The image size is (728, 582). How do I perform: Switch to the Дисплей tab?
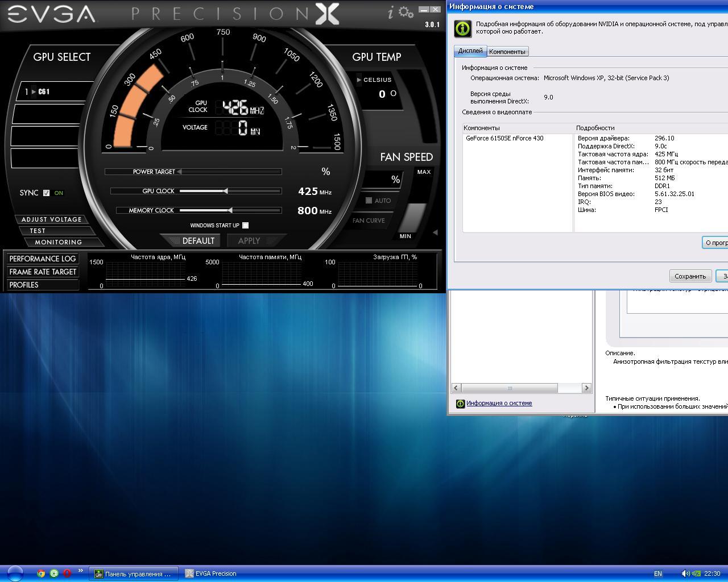click(470, 51)
